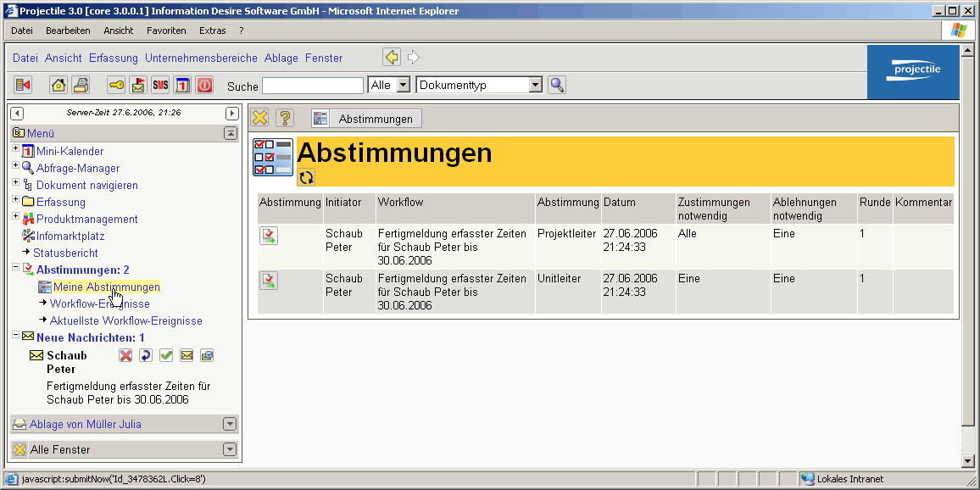Open the home view via house icon
Image resolution: width=980 pixels, height=490 pixels.
[x=57, y=85]
